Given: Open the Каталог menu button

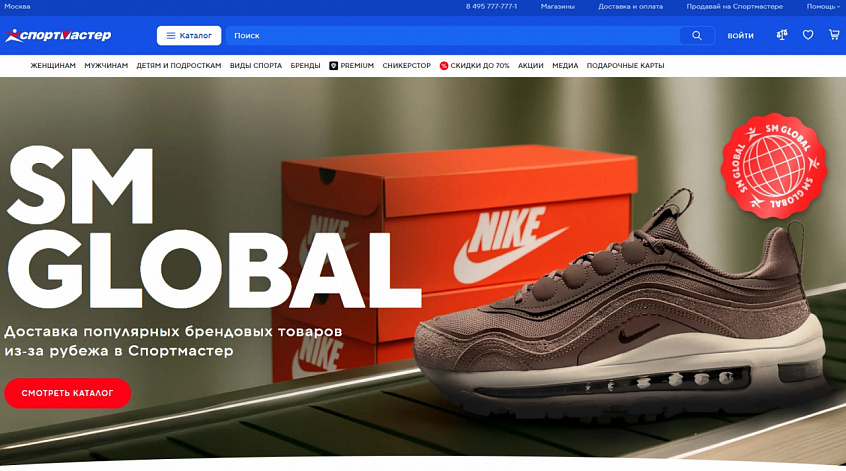Looking at the screenshot, I should point(189,36).
